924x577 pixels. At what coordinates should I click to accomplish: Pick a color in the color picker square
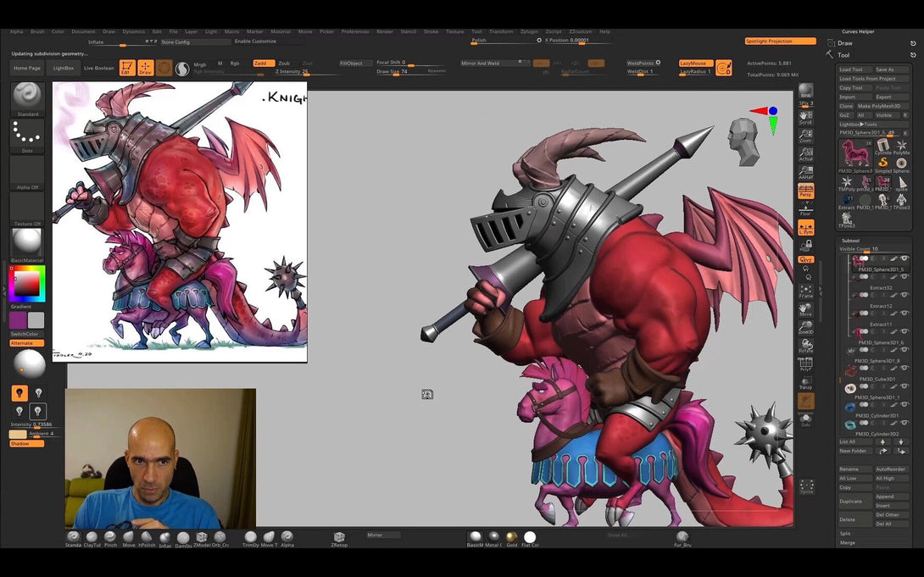[27, 284]
